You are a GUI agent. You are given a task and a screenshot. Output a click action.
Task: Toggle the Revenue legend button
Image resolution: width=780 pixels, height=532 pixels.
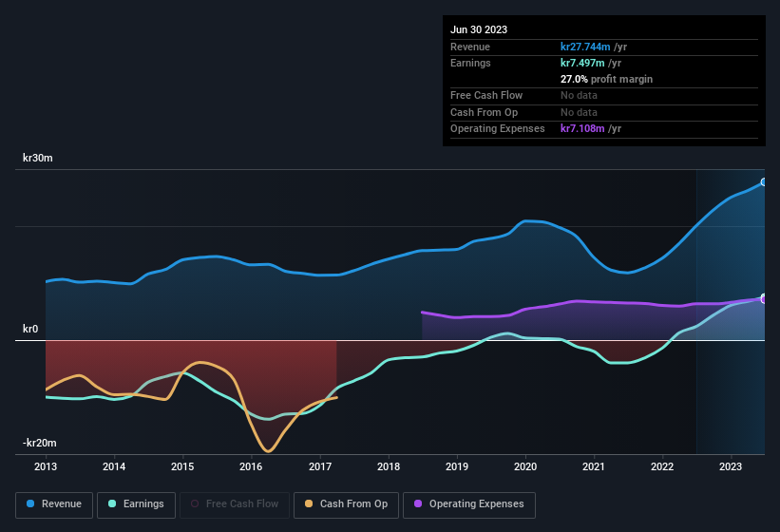pyautogui.click(x=54, y=504)
